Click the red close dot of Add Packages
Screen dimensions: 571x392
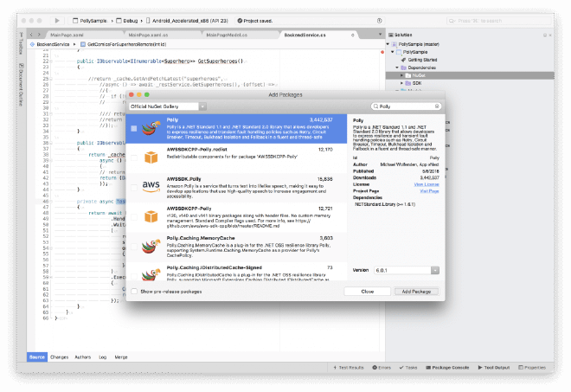(x=132, y=94)
